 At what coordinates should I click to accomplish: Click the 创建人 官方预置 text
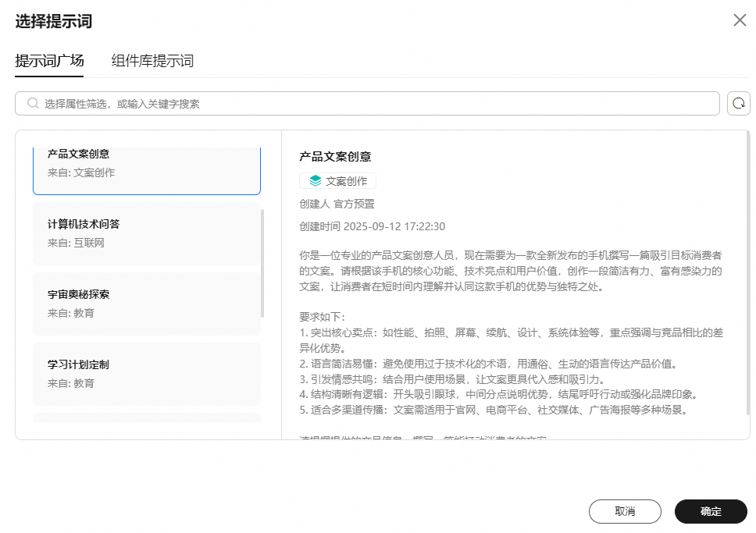pyautogui.click(x=337, y=204)
